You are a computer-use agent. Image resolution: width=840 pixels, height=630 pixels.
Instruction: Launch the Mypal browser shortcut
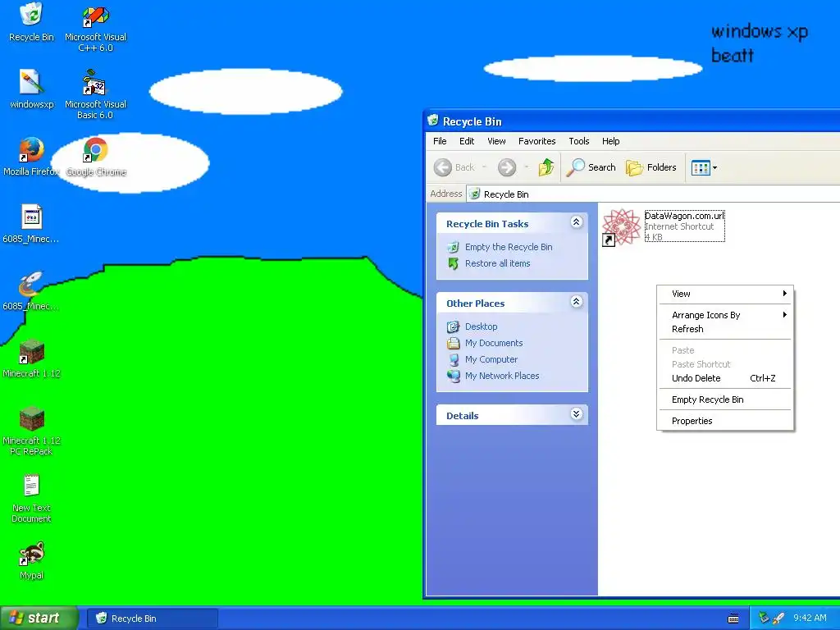pos(32,554)
